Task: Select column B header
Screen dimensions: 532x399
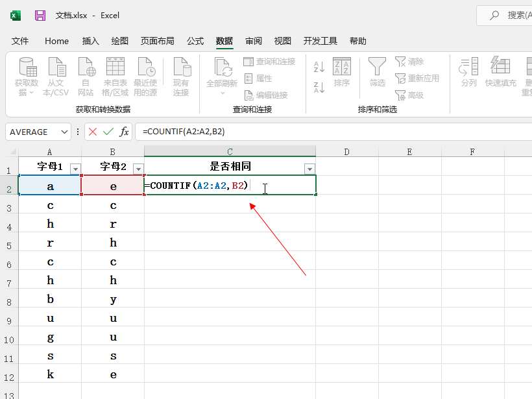Action: 113,152
